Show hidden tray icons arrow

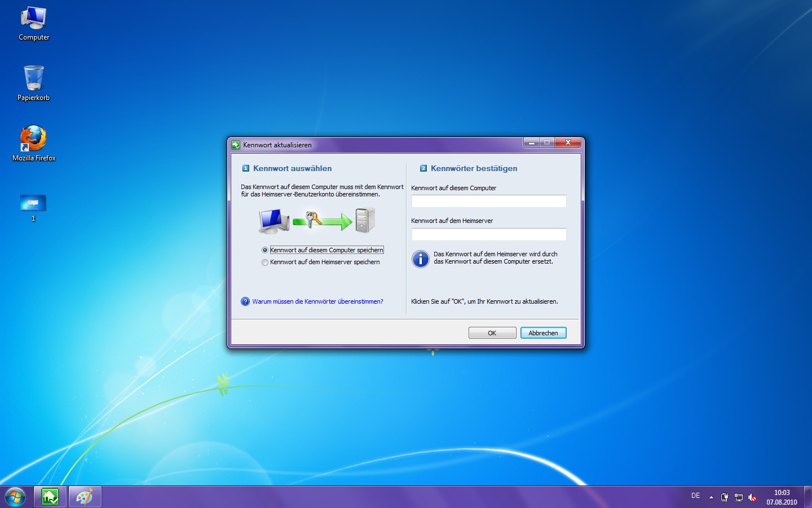[711, 497]
